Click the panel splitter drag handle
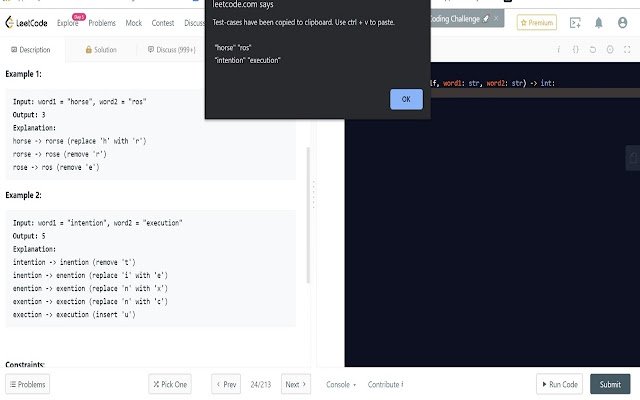640x400 pixels. pos(313,195)
